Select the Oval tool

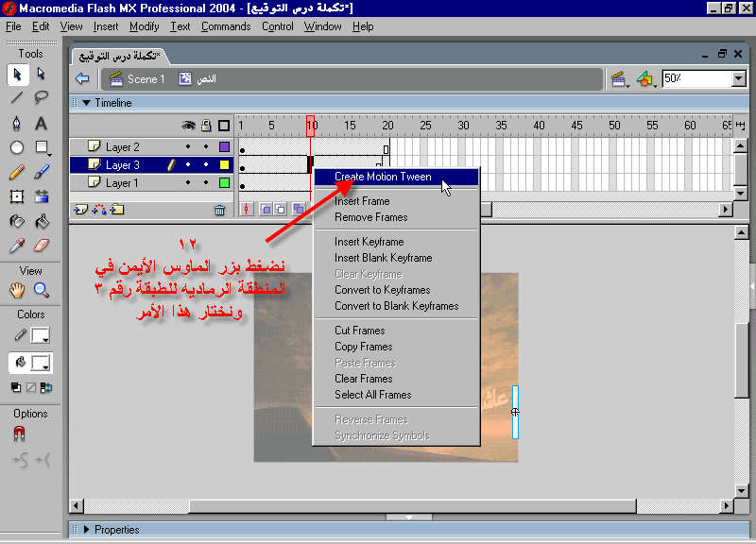[x=17, y=147]
